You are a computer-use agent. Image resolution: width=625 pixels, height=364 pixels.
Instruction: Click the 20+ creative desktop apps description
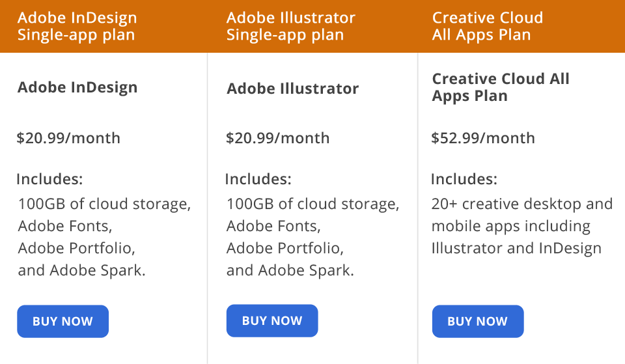coord(521,226)
